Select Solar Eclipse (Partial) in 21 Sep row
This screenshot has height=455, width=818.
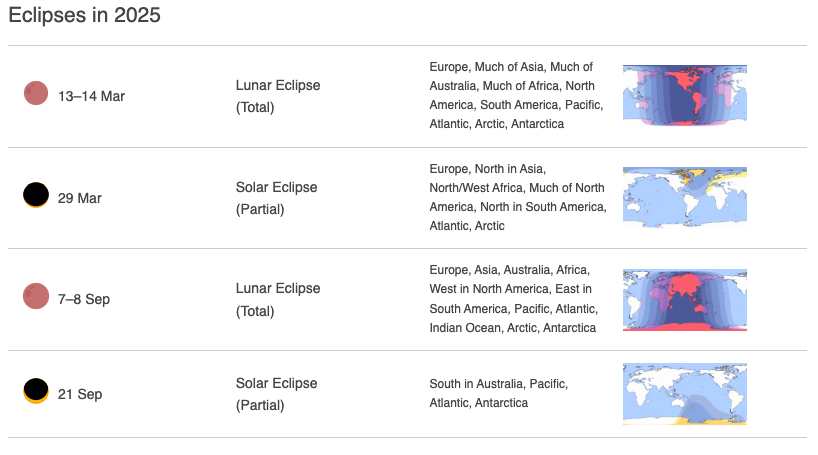tap(276, 394)
